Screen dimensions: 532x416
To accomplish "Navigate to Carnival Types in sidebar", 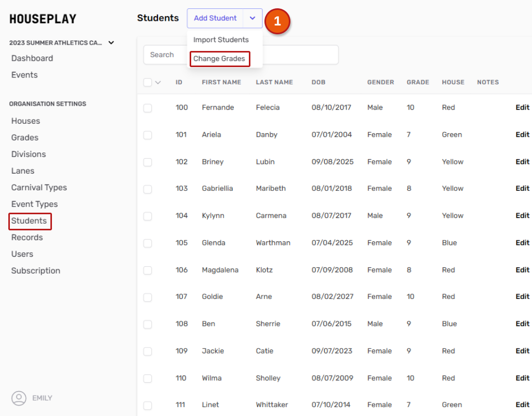I will (x=39, y=187).
